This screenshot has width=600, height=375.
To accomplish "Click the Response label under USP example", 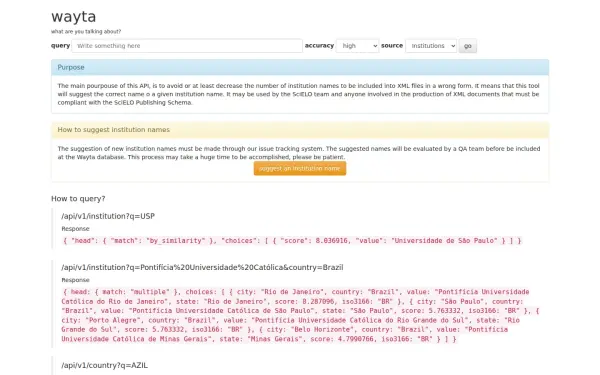I will coord(75,229).
